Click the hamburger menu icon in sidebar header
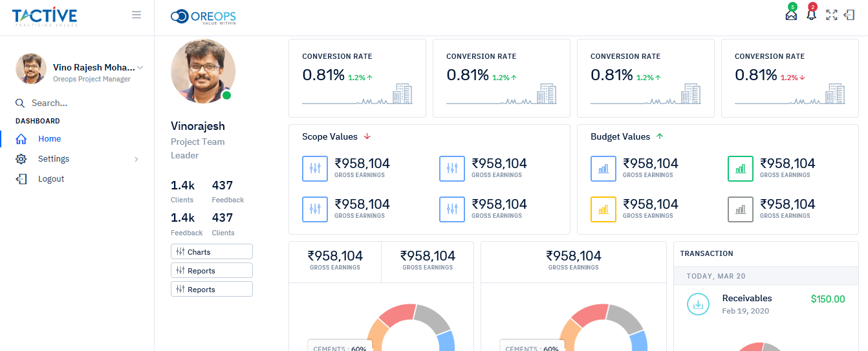 point(136,15)
